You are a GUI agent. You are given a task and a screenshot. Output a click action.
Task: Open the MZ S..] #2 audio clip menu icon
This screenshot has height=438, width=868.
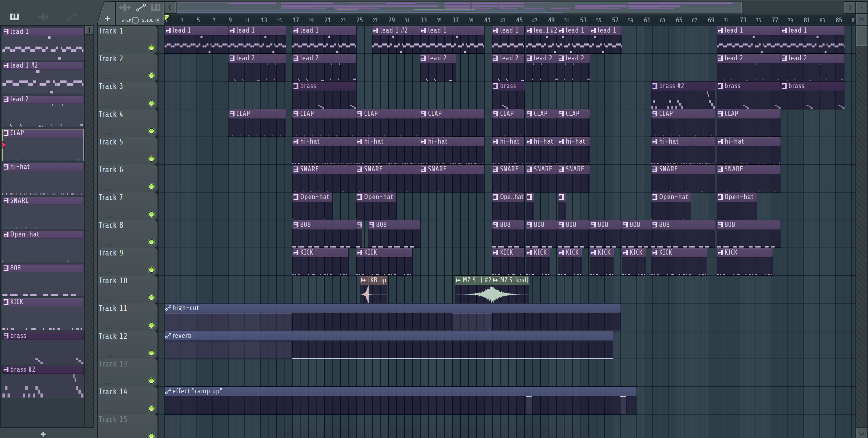(x=458, y=280)
